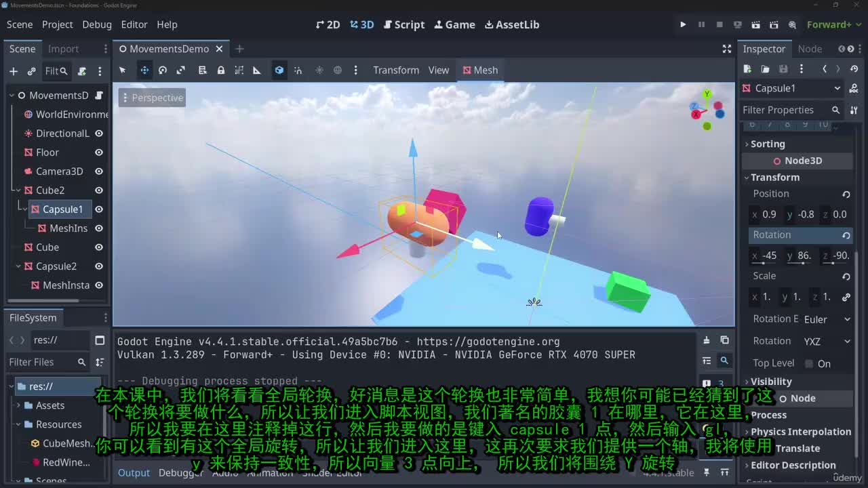The height and width of the screenshot is (488, 868).
Task: Switch to the AssetLib workspace
Action: point(512,24)
